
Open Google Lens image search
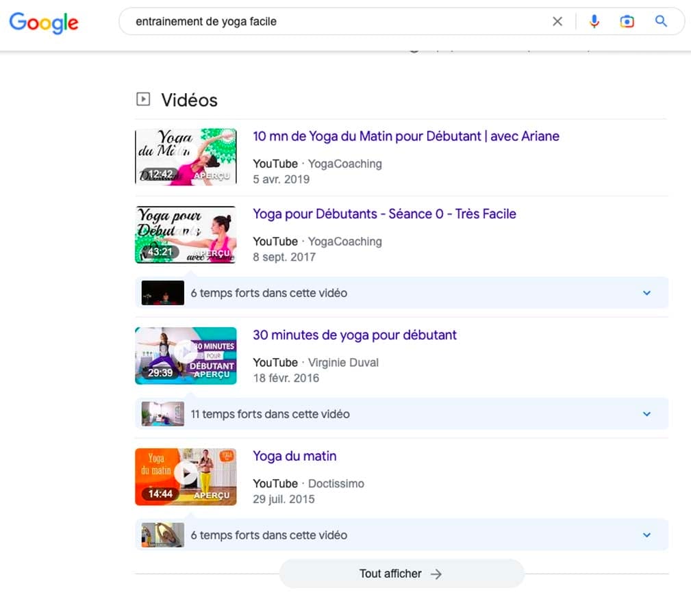click(627, 22)
